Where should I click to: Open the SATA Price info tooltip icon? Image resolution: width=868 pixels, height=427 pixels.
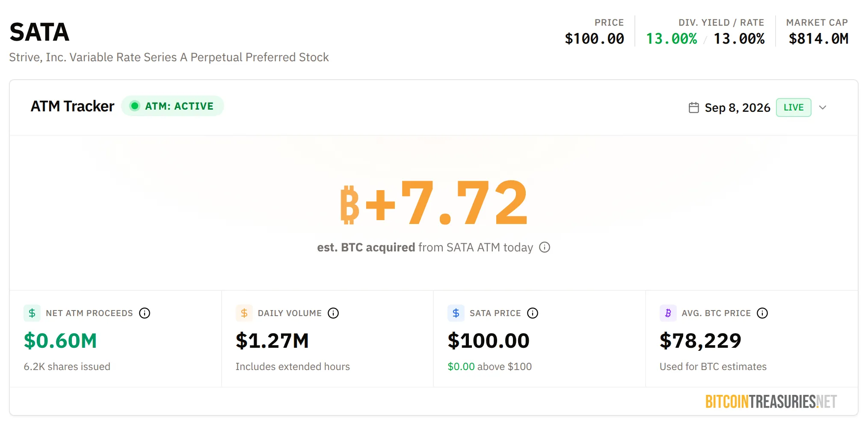[x=533, y=313]
